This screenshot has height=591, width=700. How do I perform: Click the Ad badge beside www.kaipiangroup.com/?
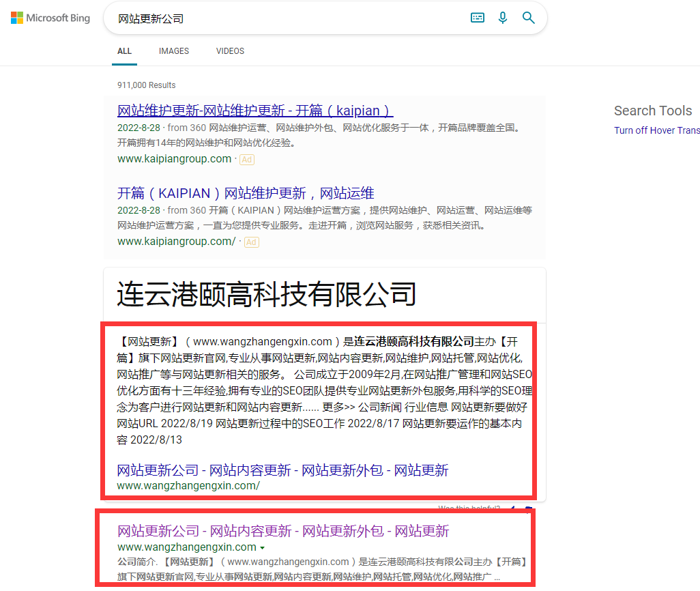pyautogui.click(x=252, y=242)
